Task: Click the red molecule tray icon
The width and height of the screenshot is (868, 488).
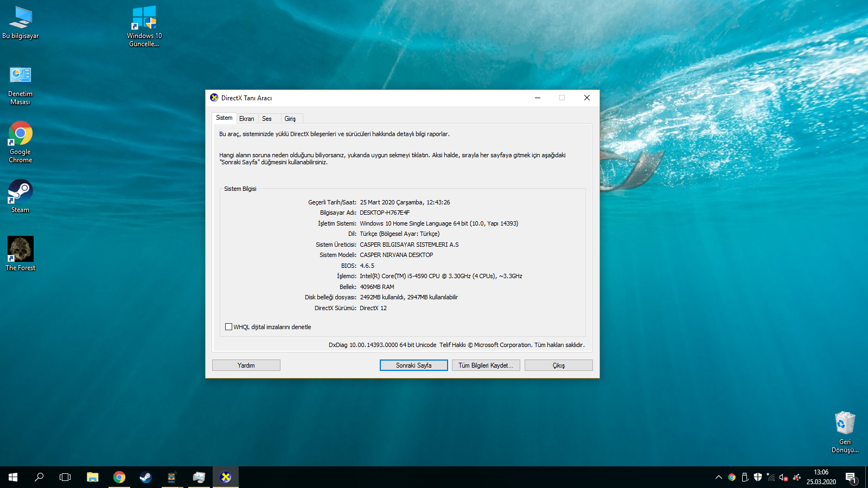Action: click(797, 477)
